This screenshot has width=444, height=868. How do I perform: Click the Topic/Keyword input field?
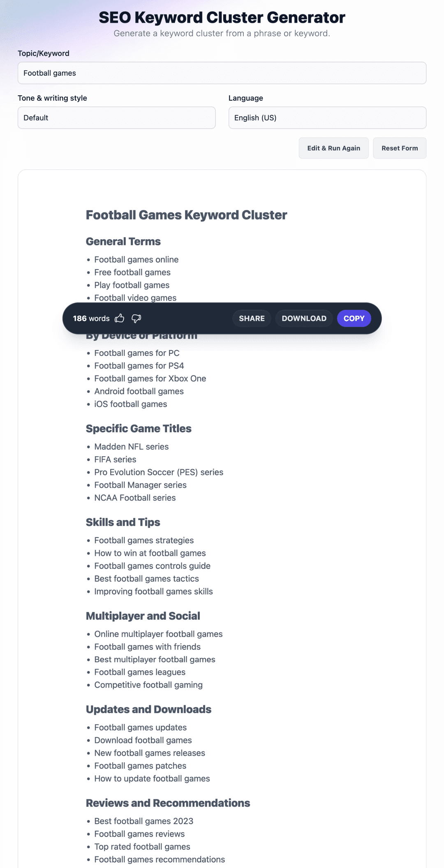tap(222, 73)
